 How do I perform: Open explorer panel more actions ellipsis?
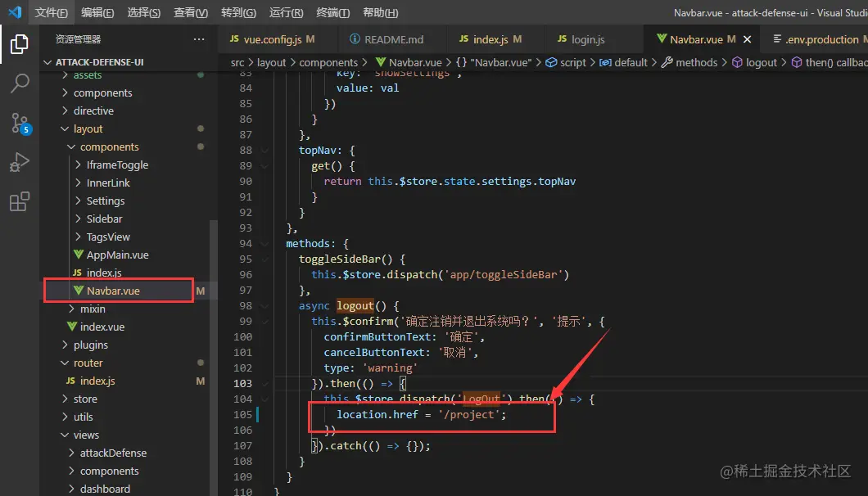point(199,39)
